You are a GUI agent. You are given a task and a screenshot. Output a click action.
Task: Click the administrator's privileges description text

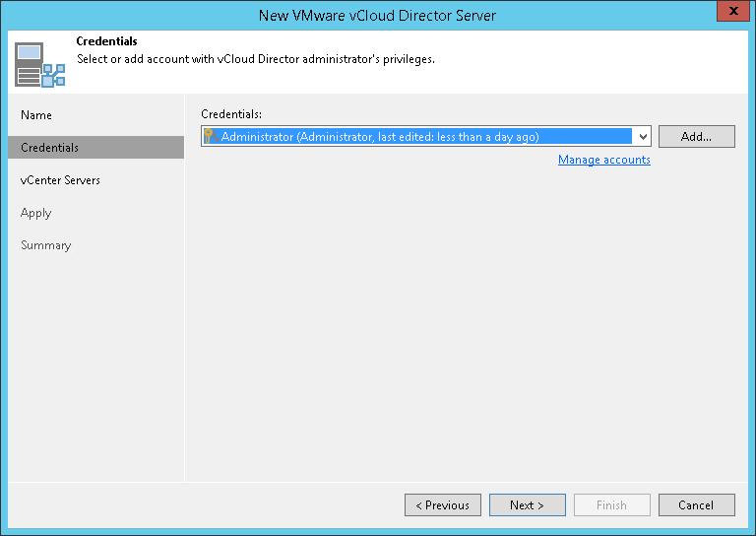pos(256,59)
